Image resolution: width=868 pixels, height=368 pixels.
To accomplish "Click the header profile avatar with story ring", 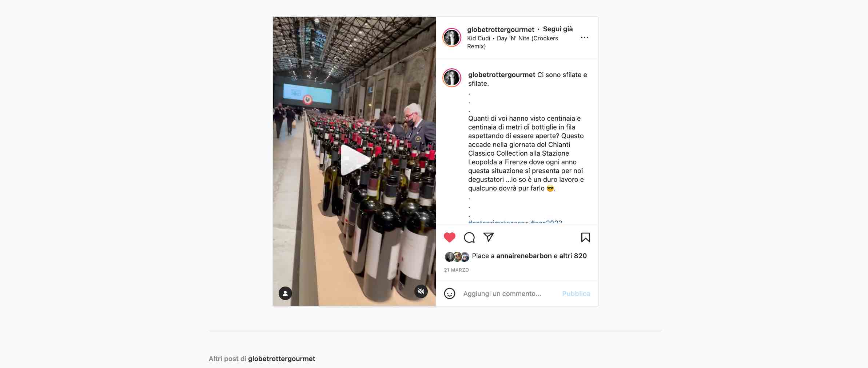I will (452, 37).
